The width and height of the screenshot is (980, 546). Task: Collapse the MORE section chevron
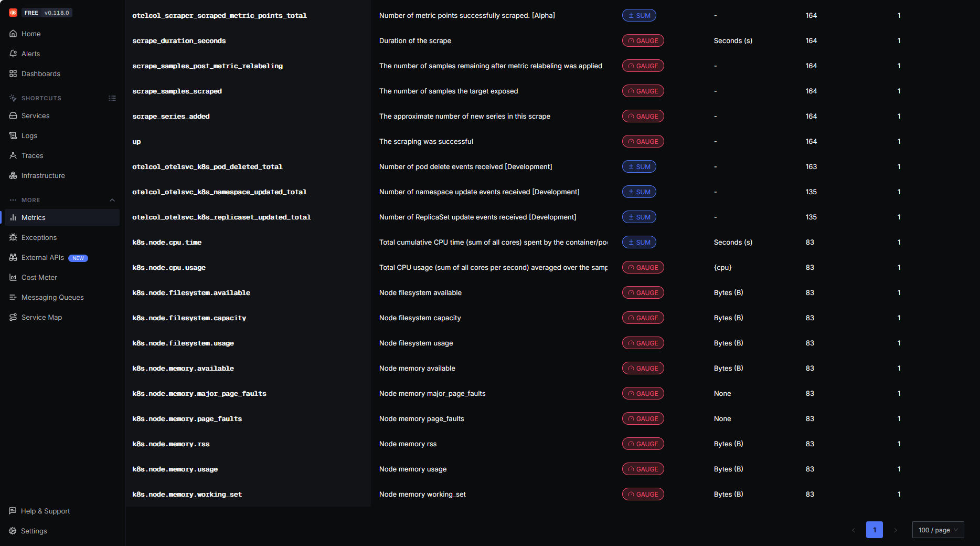pyautogui.click(x=112, y=199)
